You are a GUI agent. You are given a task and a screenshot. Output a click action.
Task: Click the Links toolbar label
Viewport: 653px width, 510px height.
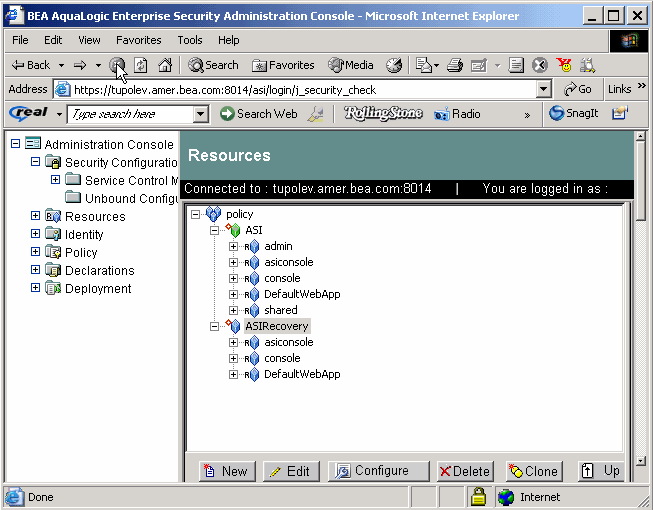coord(619,89)
